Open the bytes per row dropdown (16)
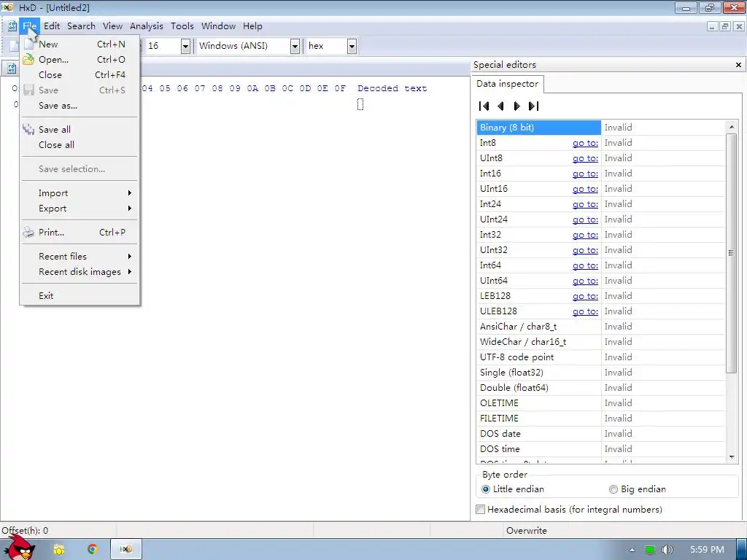Viewport: 747px width, 560px height. (186, 46)
